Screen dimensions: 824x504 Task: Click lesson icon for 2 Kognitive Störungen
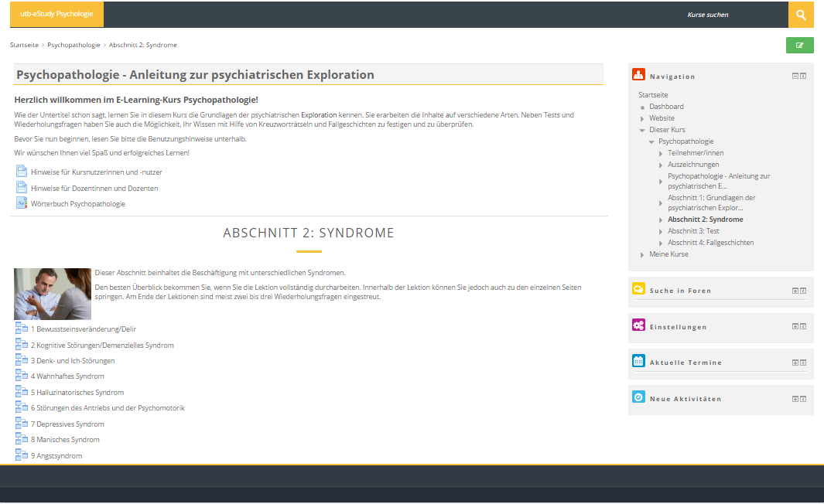[22, 345]
